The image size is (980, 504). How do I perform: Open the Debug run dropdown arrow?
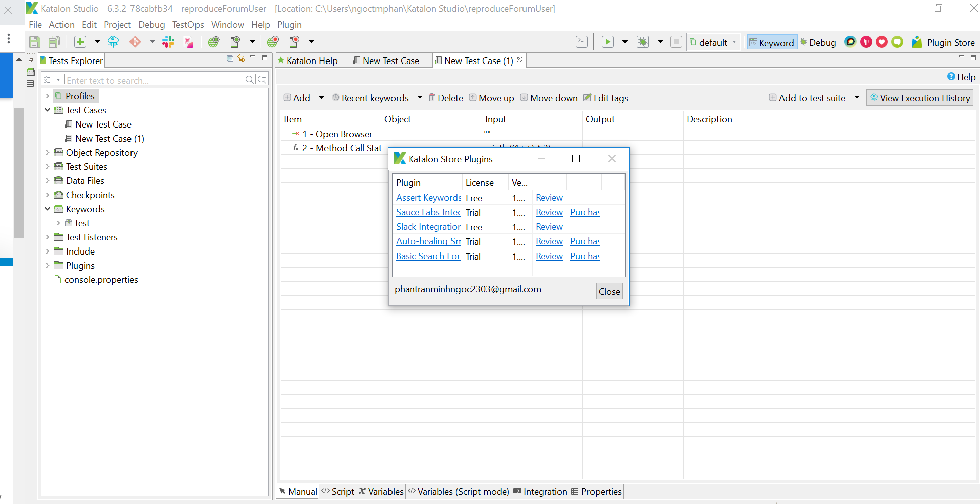pyautogui.click(x=660, y=42)
